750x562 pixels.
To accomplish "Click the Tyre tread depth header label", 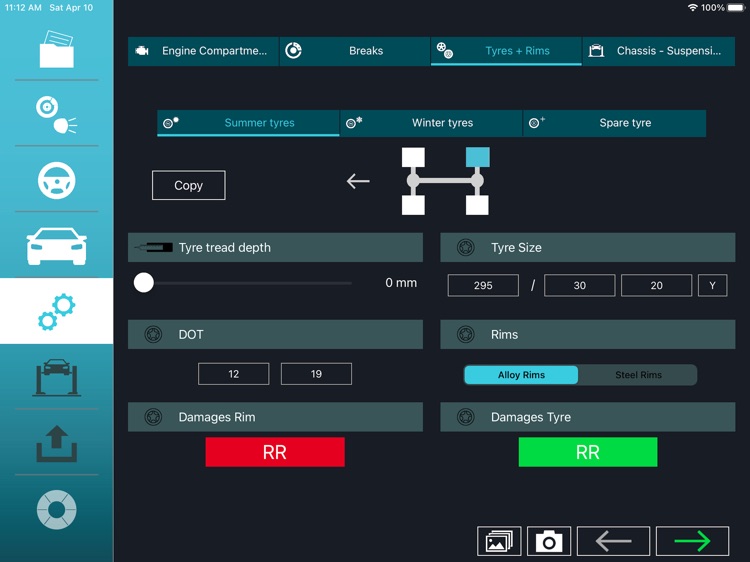I will point(225,247).
